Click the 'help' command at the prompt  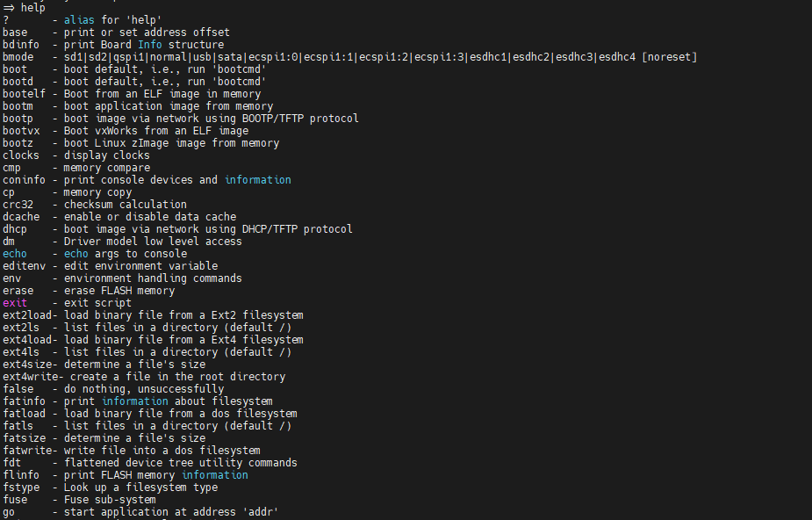pyautogui.click(x=33, y=8)
